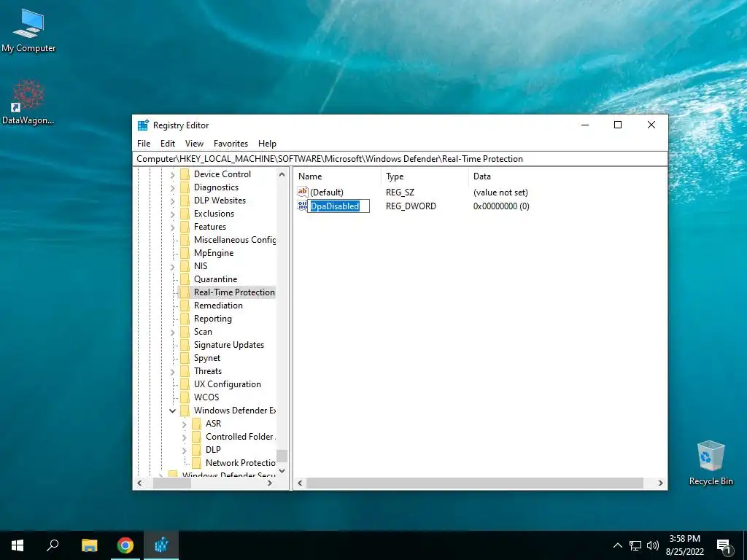
Task: Click the REG_DWORD type cell
Action: (x=411, y=206)
